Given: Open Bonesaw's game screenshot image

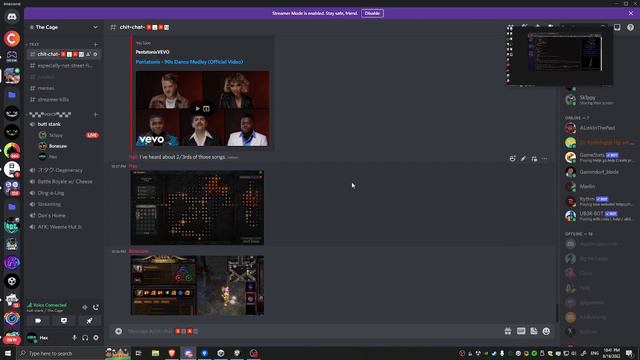Looking at the screenshot, I should point(197,285).
